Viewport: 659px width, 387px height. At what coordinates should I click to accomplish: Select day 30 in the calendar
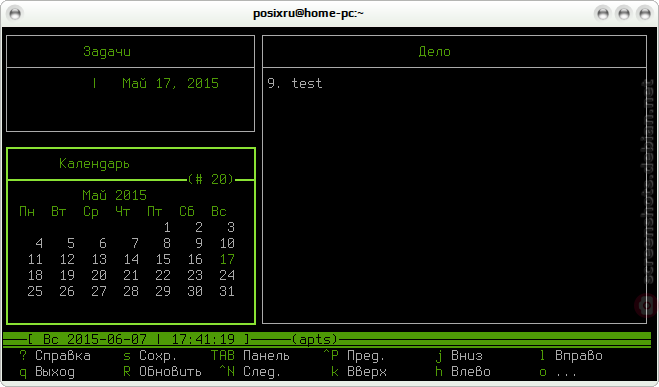[x=195, y=291]
